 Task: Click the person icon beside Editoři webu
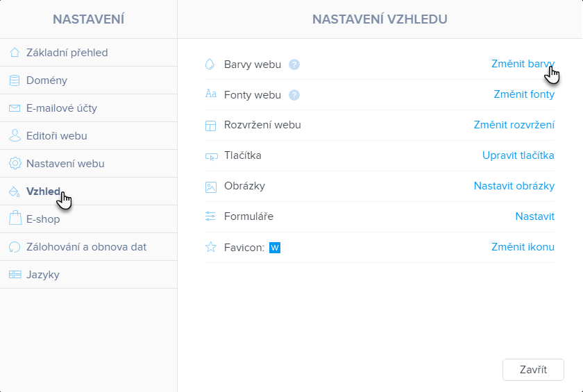coord(15,135)
